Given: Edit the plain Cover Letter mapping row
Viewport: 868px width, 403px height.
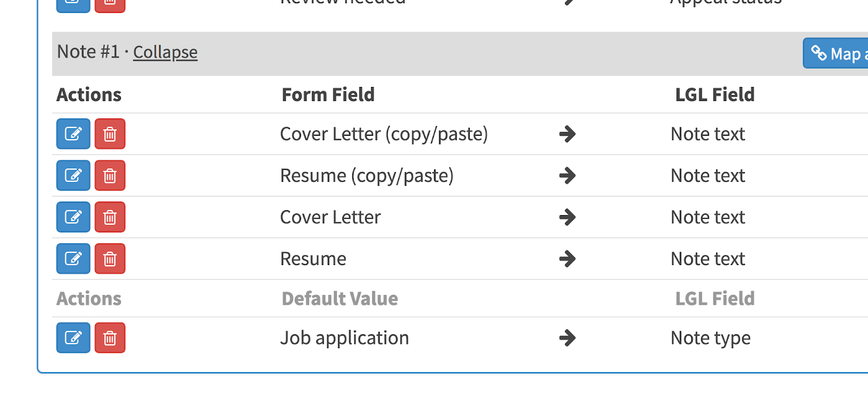Looking at the screenshot, I should coord(73,217).
